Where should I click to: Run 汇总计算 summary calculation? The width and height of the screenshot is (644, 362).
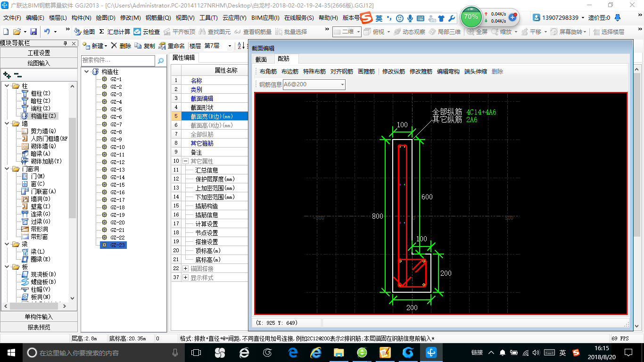pyautogui.click(x=115, y=32)
